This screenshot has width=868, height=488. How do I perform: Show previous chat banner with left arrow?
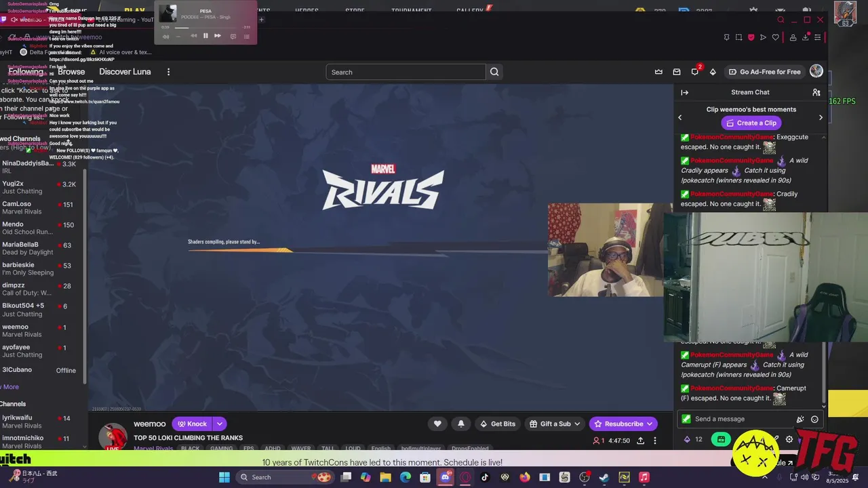pos(680,117)
